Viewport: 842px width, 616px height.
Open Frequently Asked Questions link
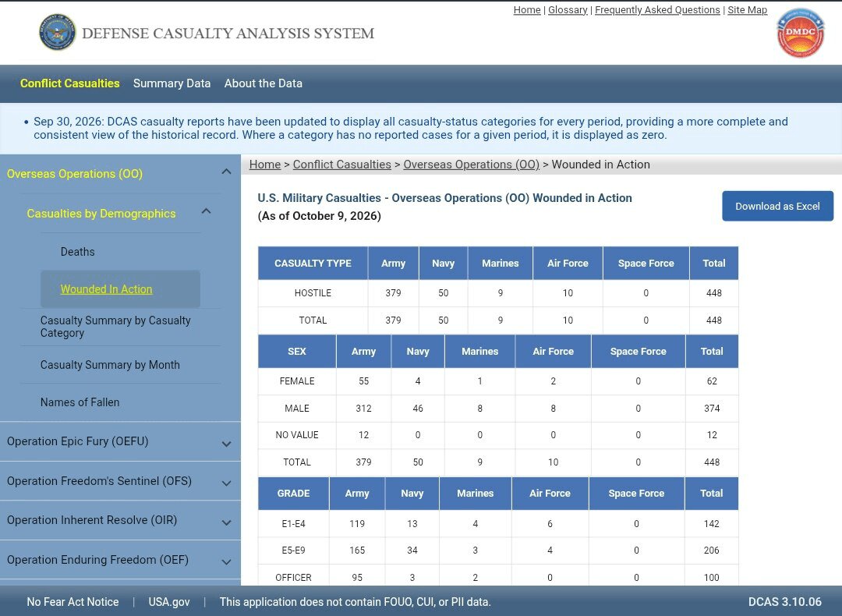tap(657, 9)
